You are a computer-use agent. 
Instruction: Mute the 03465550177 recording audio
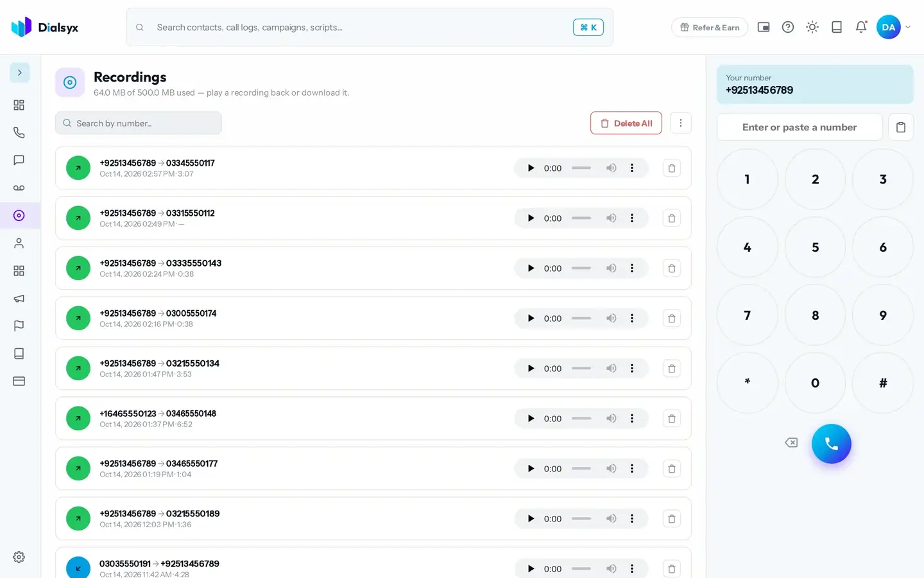(x=612, y=468)
